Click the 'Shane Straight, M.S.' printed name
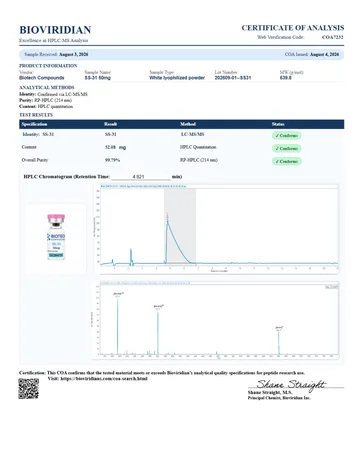The height and width of the screenshot is (466, 360). (270, 392)
